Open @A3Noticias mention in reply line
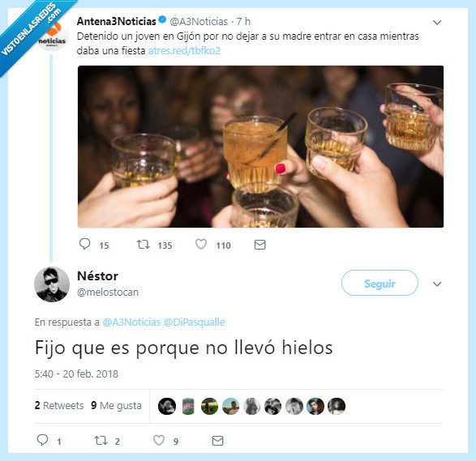Image resolution: width=476 pixels, height=461 pixels. coord(131,322)
